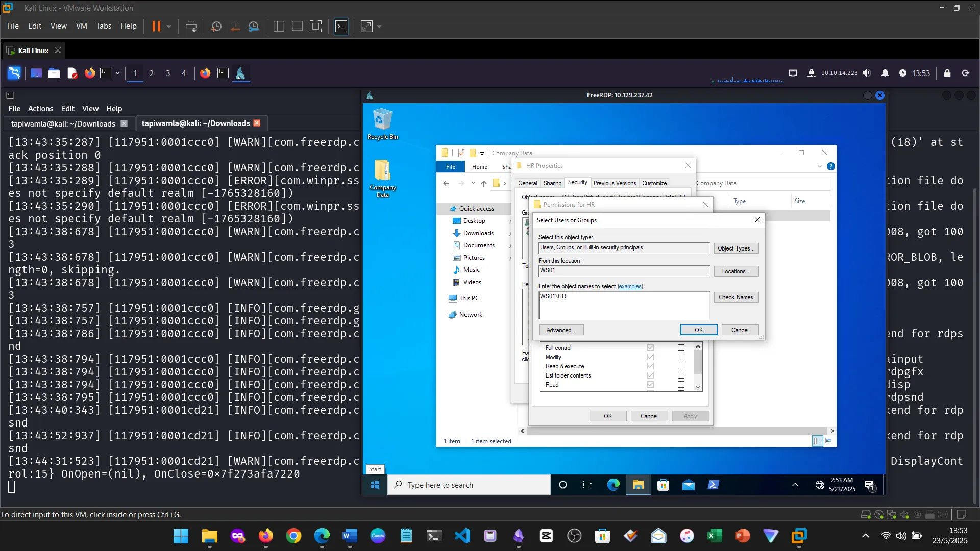Enter VMware full screen mode icon
The width and height of the screenshot is (980, 551).
pyautogui.click(x=315, y=27)
